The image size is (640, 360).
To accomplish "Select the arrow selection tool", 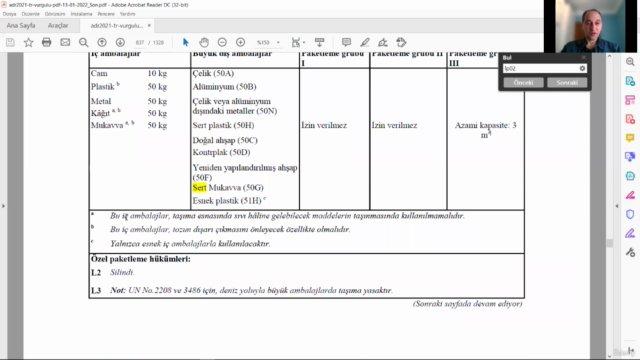I will point(186,42).
